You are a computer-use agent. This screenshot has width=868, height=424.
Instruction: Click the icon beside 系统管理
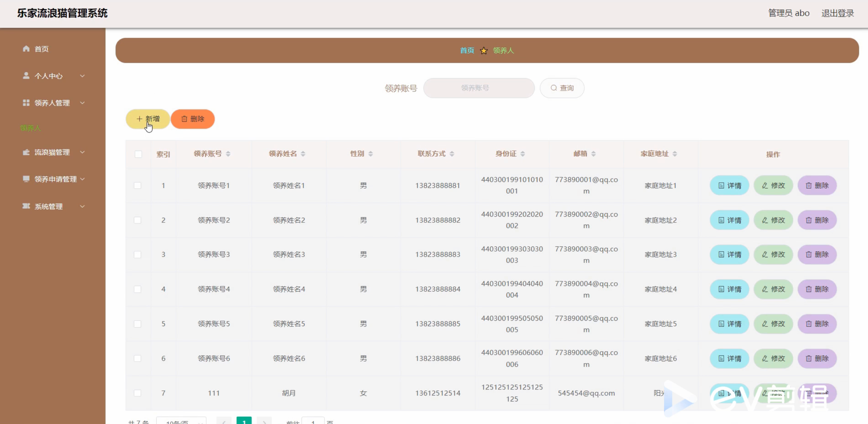coord(26,206)
